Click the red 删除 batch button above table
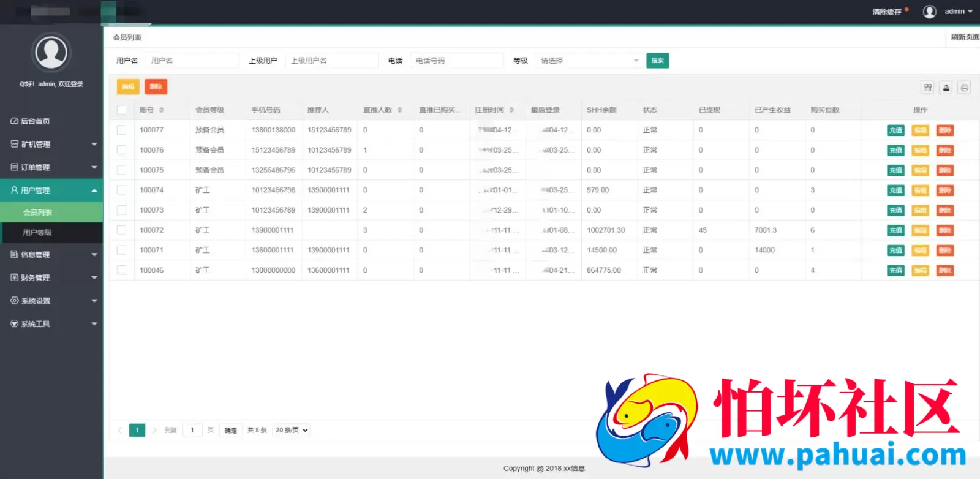The width and height of the screenshot is (980, 479). (156, 87)
